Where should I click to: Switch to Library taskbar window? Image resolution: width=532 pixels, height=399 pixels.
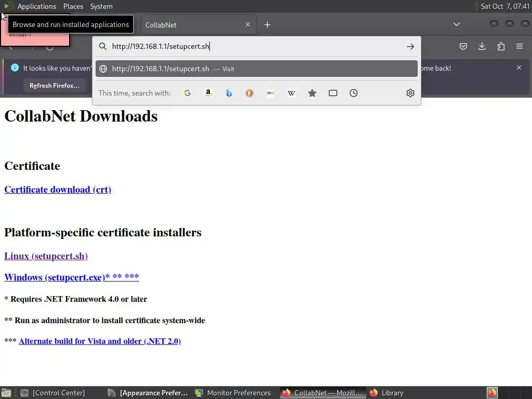click(x=387, y=393)
